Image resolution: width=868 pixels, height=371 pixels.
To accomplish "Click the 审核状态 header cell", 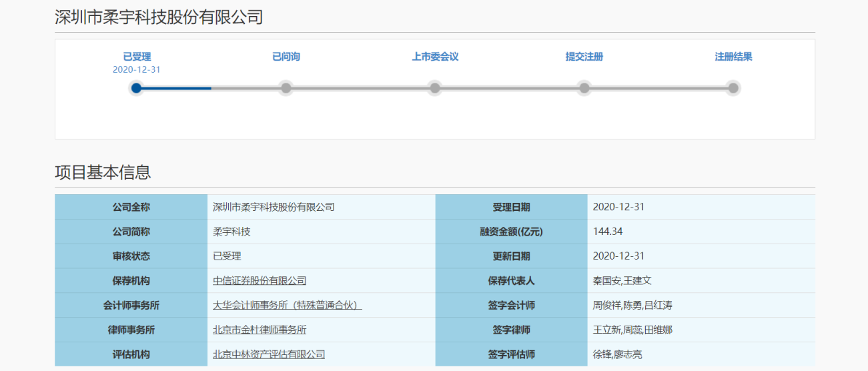I will pyautogui.click(x=131, y=256).
